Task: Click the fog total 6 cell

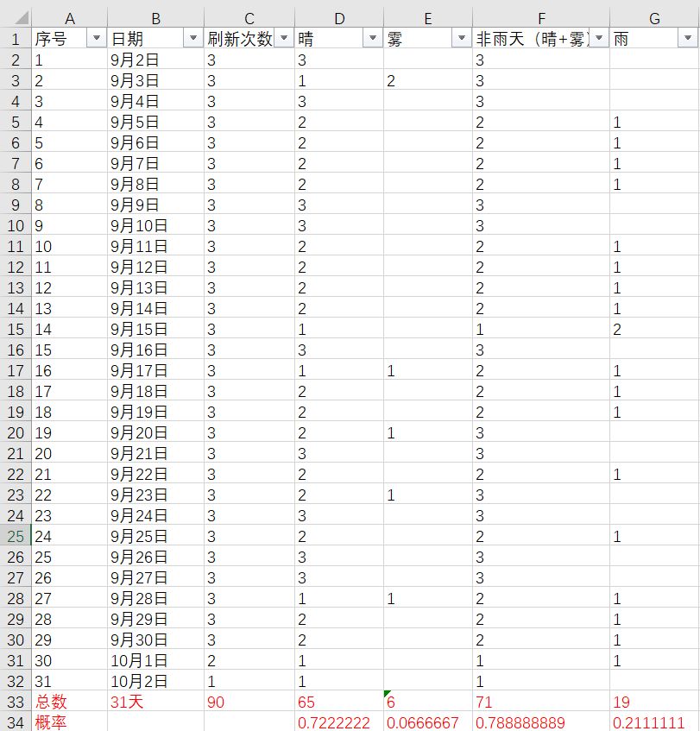Action: (427, 702)
